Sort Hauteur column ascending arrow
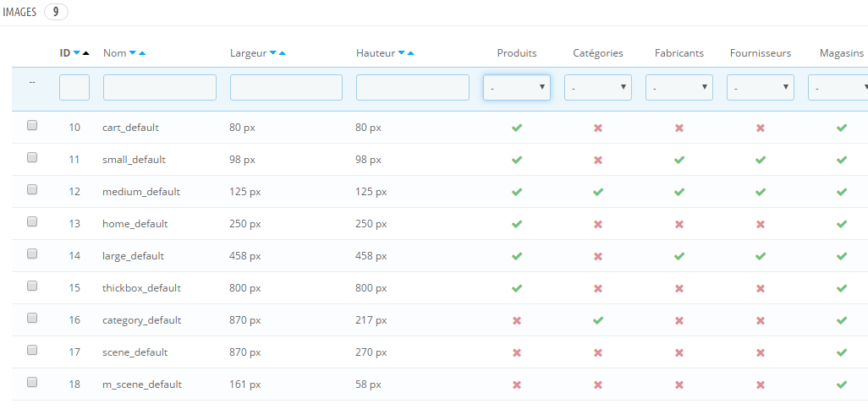This screenshot has height=409, width=868. pyautogui.click(x=410, y=53)
